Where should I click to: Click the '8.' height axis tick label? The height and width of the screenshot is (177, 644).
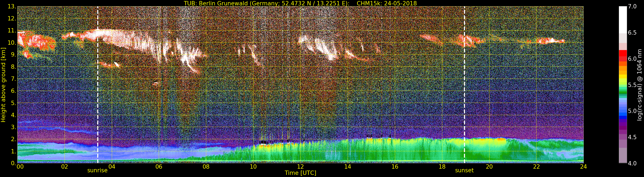[14, 67]
